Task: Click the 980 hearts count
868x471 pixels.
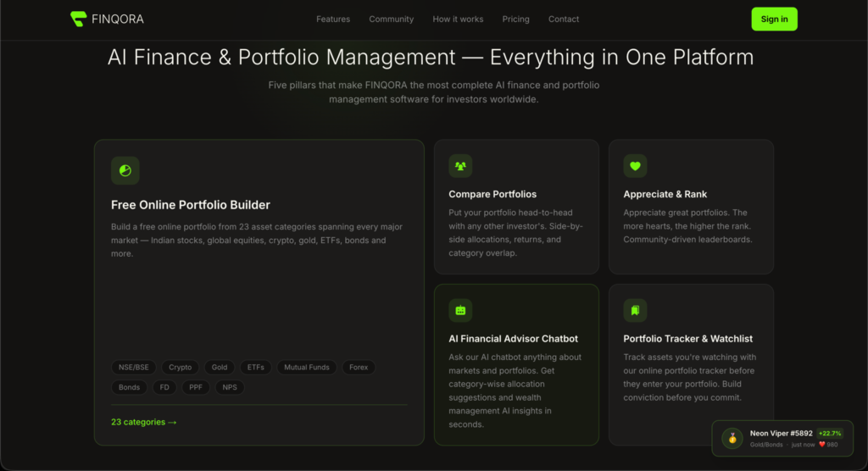Action: (x=832, y=445)
